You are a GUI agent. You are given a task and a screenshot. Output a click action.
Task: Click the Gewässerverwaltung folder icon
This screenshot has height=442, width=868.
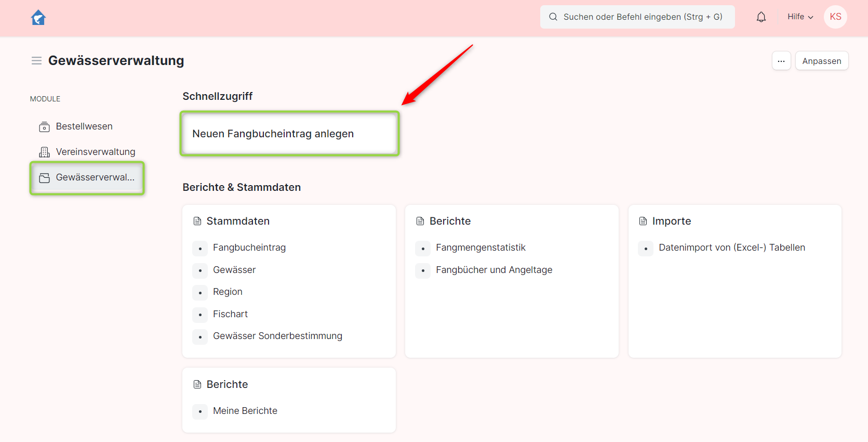tap(45, 178)
